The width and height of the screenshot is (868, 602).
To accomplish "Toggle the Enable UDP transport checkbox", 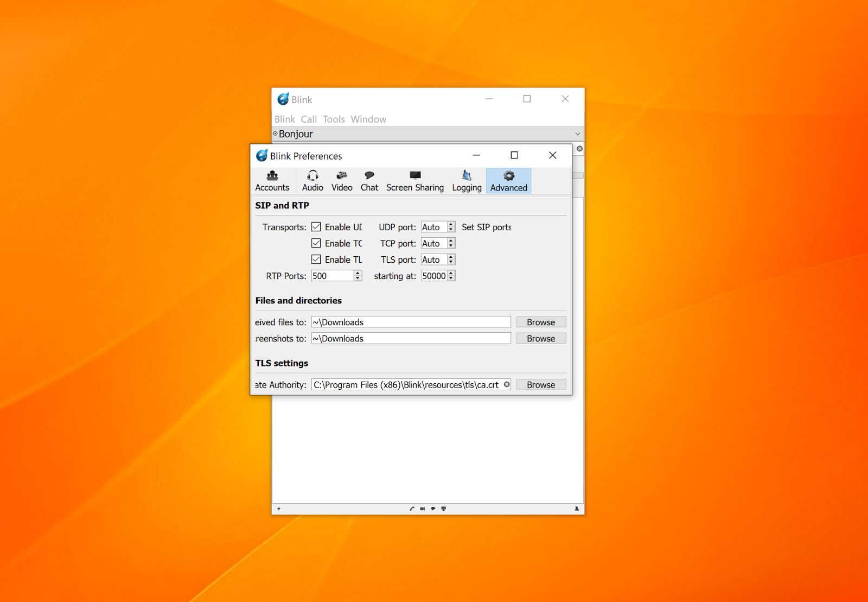I will (x=316, y=227).
